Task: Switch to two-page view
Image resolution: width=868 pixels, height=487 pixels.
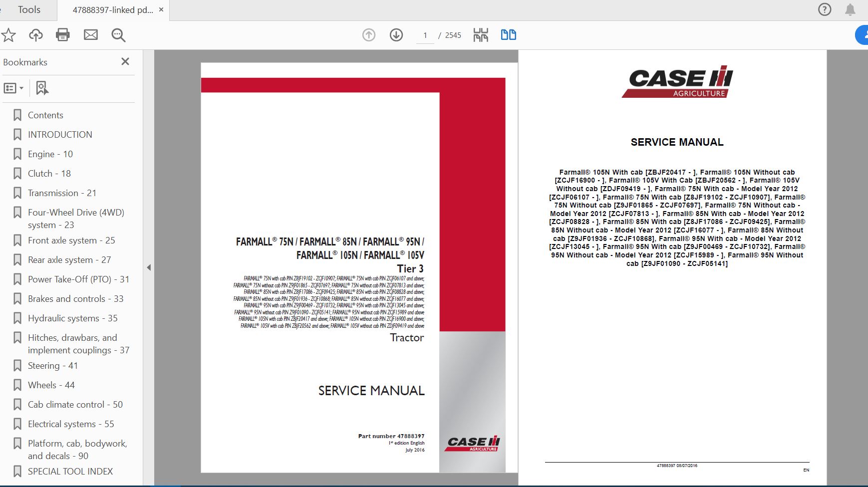Action: point(509,35)
